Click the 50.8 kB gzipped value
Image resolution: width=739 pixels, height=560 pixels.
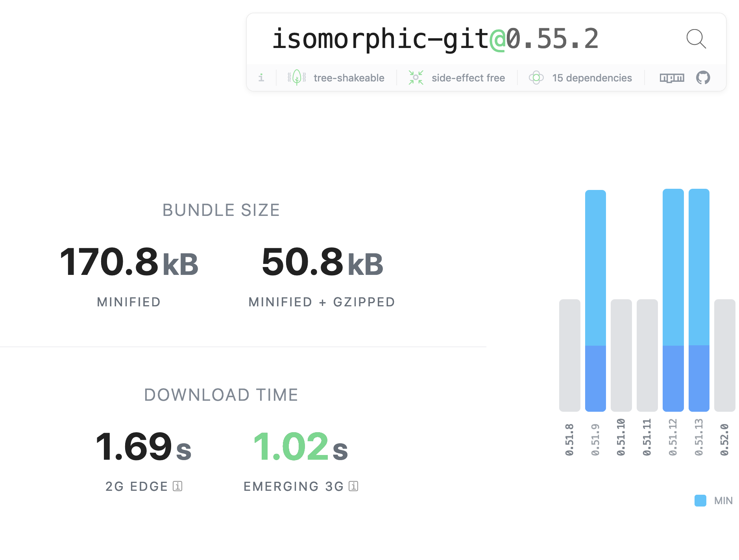click(x=322, y=262)
